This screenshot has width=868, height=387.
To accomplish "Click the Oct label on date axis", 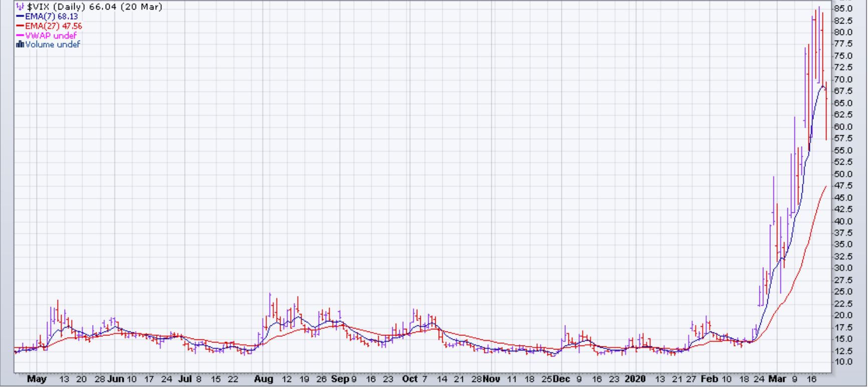I will (x=410, y=379).
